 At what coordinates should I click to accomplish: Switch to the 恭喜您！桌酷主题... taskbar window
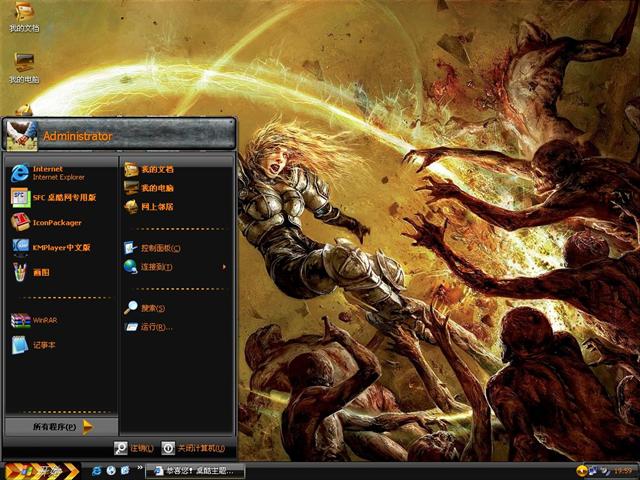pyautogui.click(x=196, y=471)
